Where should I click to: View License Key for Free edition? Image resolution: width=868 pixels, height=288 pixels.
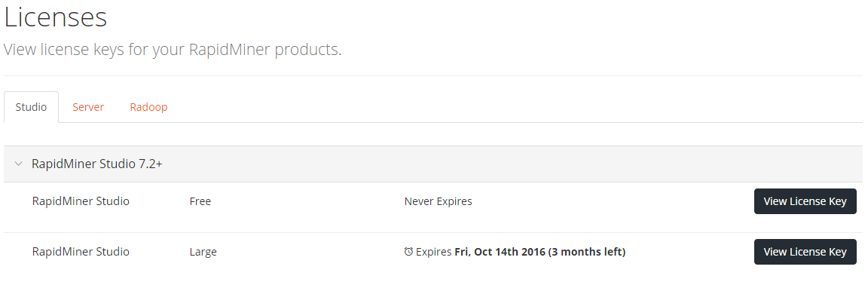(x=805, y=201)
